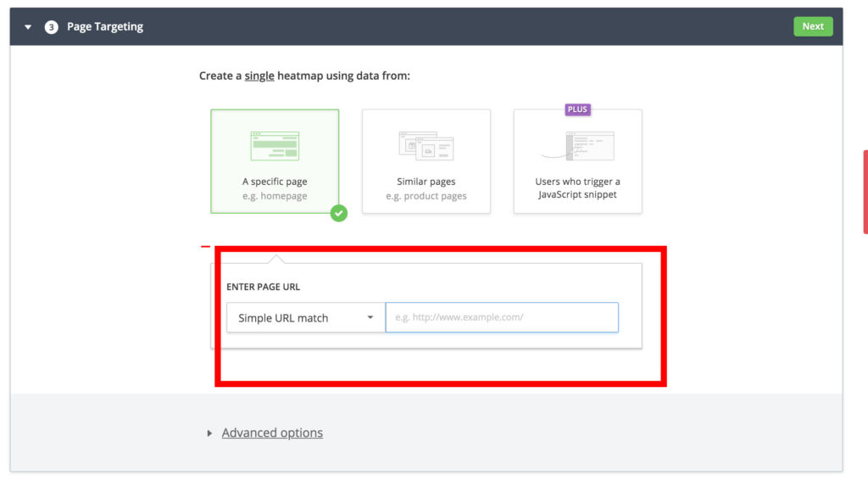Screen dimensions: 868x481
Task: Click the ENTER PAGE URL label
Action: coord(263,287)
